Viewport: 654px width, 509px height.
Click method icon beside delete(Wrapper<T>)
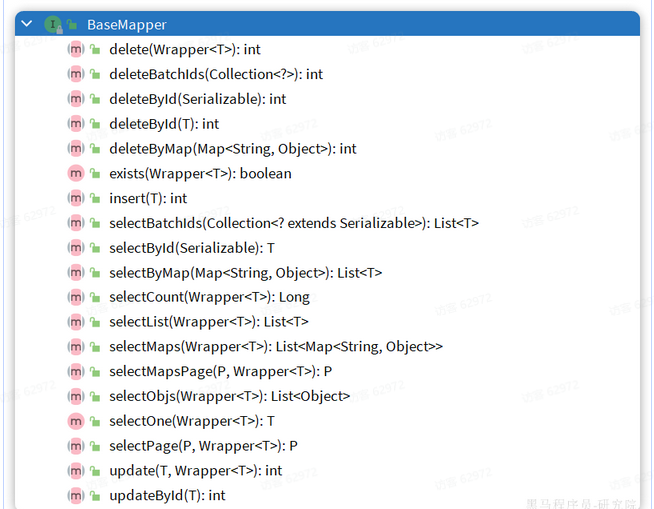tap(76, 50)
